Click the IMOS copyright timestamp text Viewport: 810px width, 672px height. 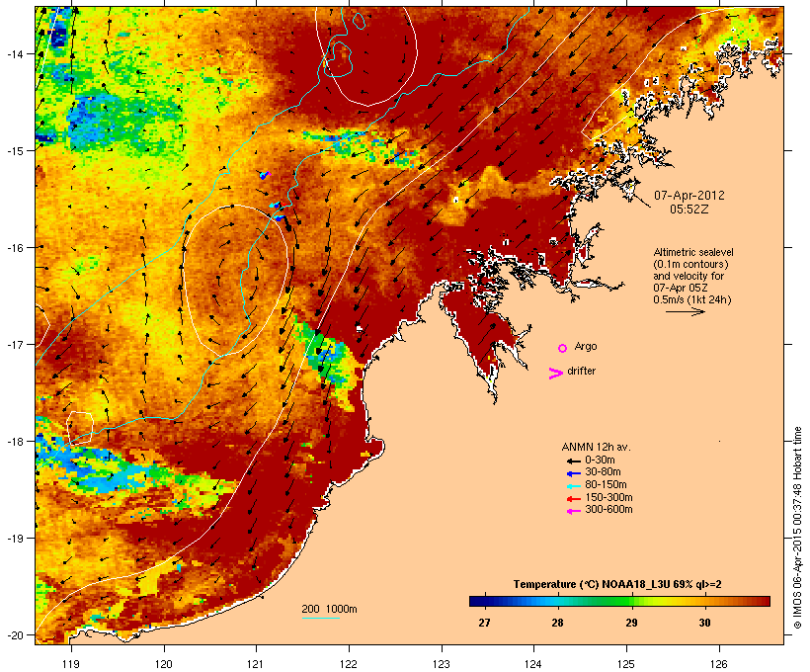(797, 528)
